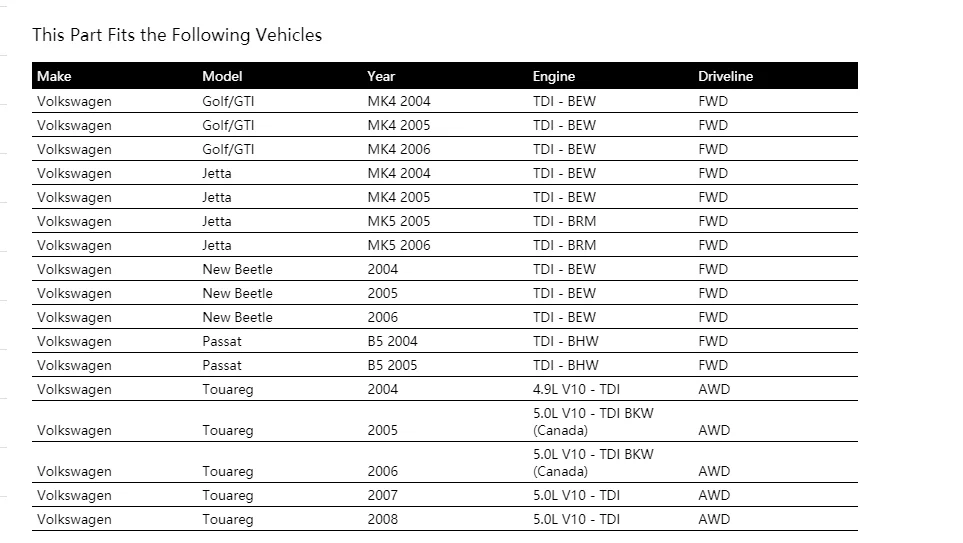This screenshot has height=543, width=963.
Task: Select the MK4 2006 year cell
Action: pyautogui.click(x=399, y=149)
